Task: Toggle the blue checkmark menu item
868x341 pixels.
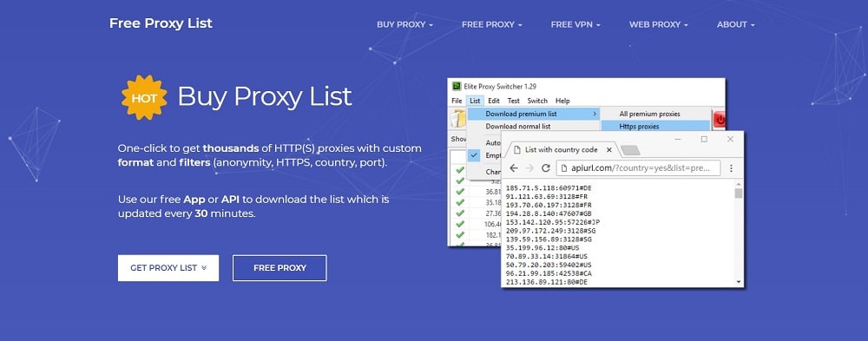Action: (x=475, y=155)
